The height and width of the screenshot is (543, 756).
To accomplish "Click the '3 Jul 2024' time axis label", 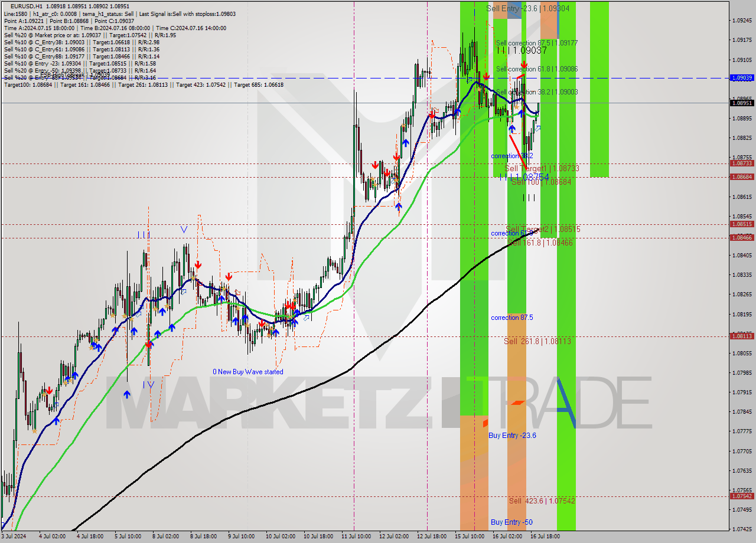I will tap(14, 537).
